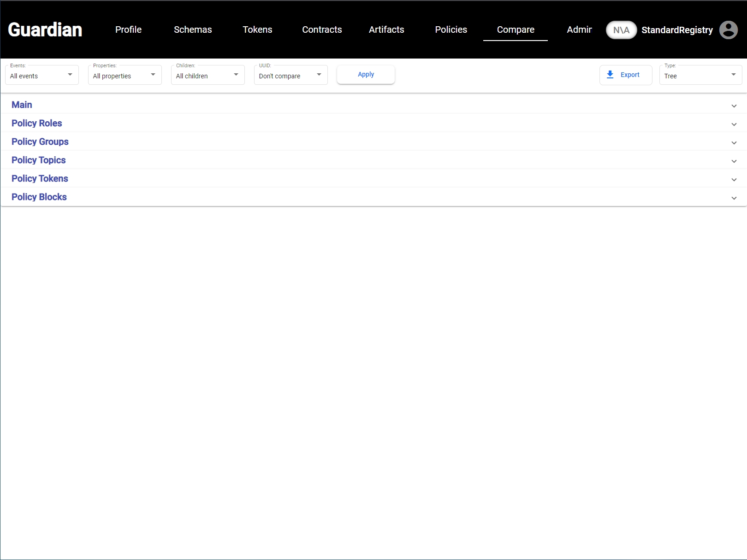Expand the Policy Blocks section chevron

click(734, 198)
